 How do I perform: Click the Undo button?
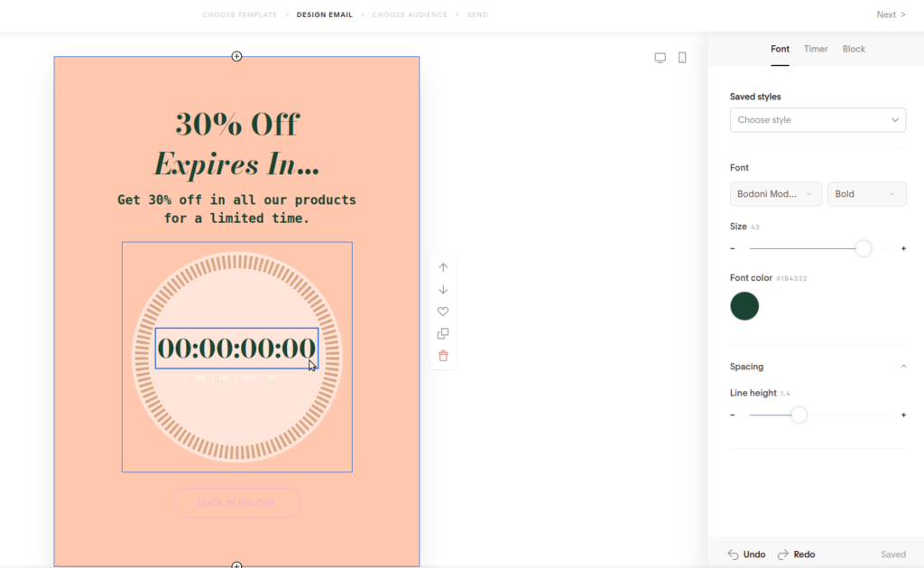746,554
